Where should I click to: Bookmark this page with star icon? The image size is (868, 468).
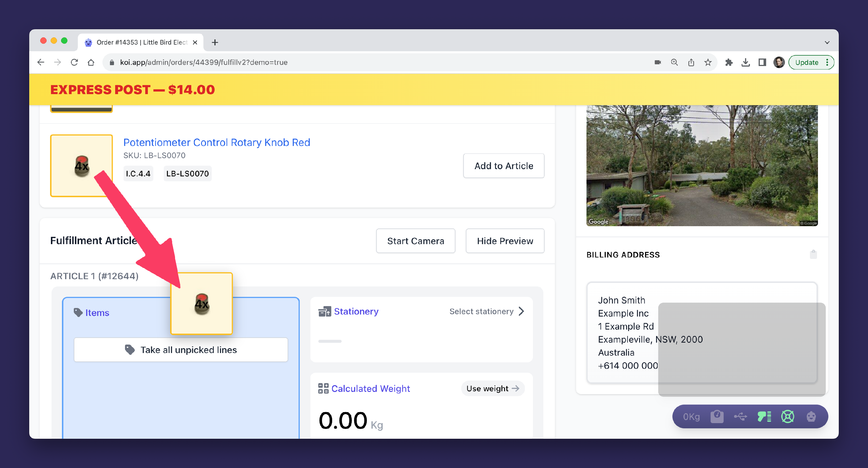[708, 62]
